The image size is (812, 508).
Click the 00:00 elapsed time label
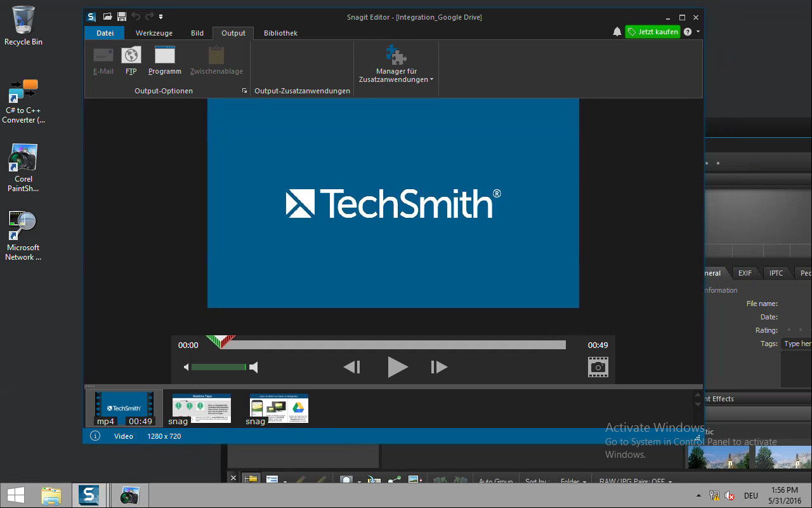[188, 345]
